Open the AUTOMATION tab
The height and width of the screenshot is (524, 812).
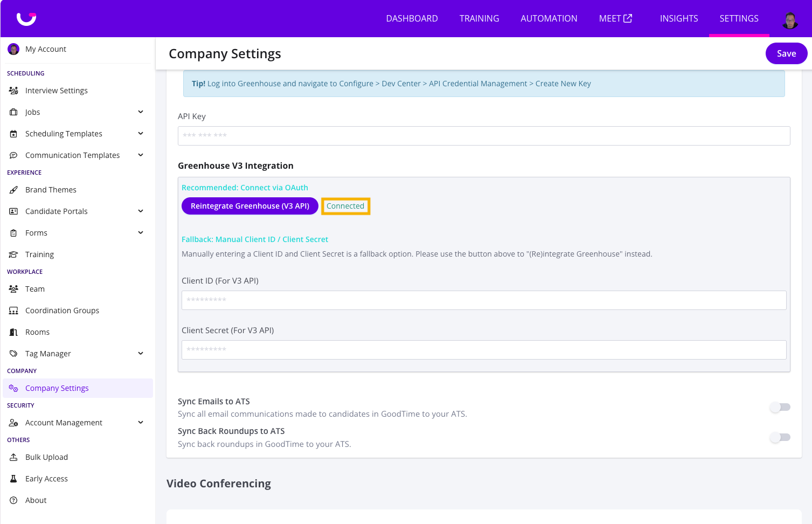click(549, 18)
